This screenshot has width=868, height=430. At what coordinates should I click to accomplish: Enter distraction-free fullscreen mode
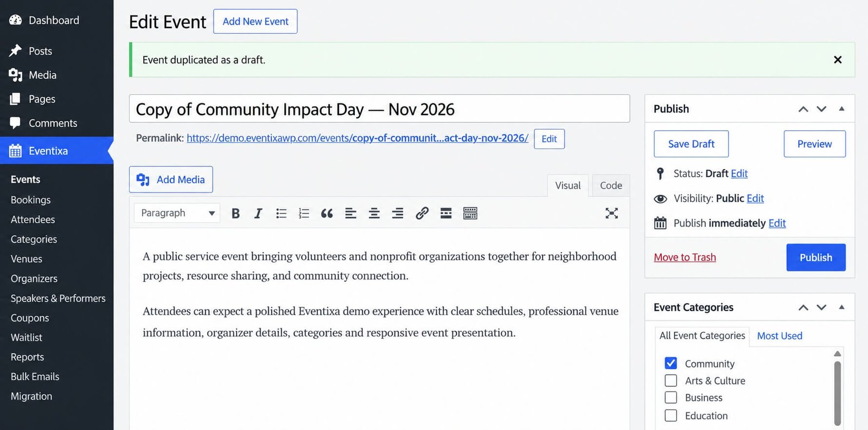point(611,213)
